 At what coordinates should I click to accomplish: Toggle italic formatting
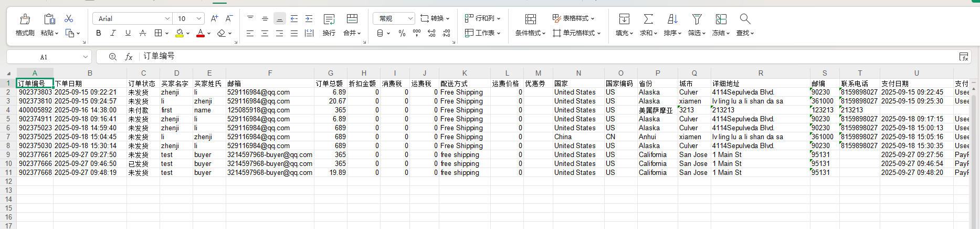(x=113, y=33)
